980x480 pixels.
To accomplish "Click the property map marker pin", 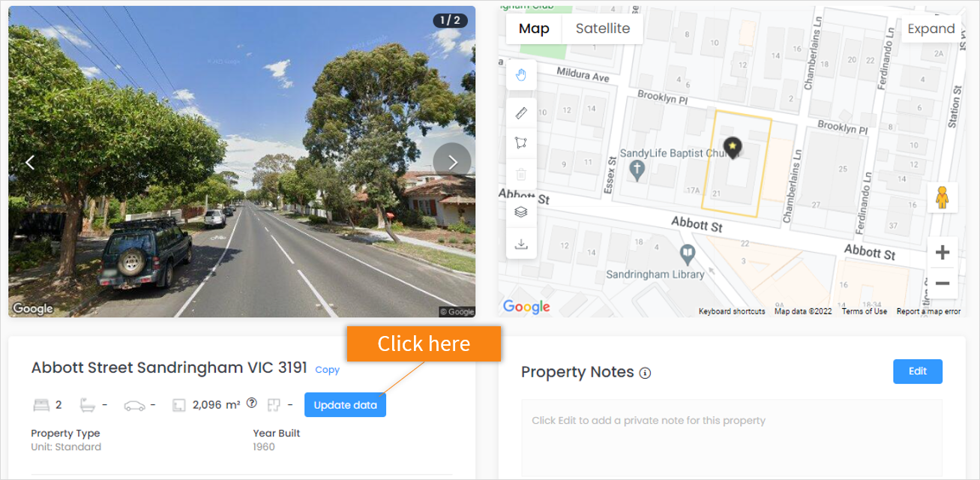I will [x=732, y=147].
